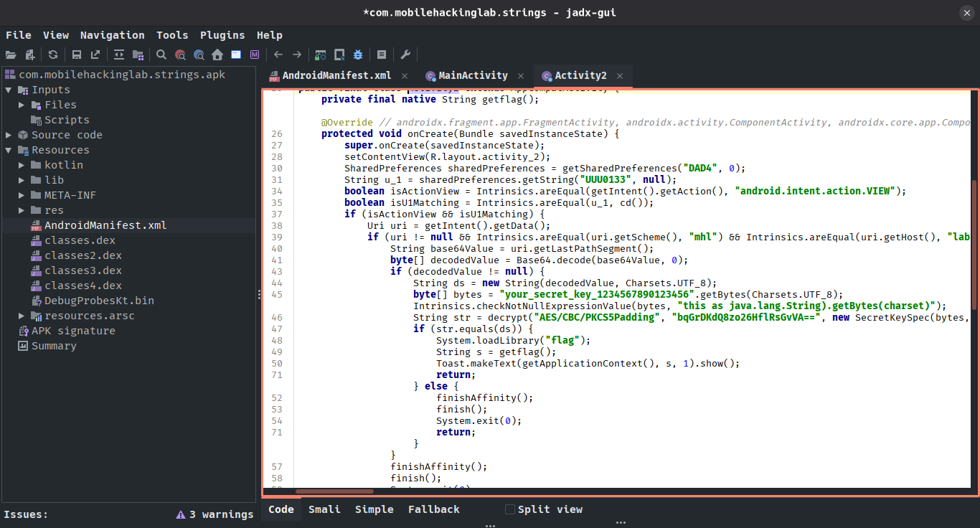Open text search with magnifier icon
The image size is (980, 528).
[x=161, y=55]
